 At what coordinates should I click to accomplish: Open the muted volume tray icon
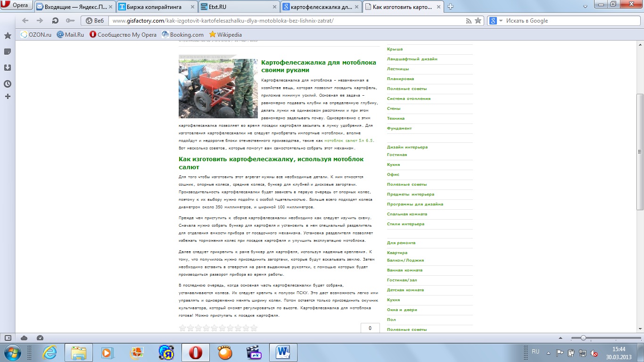[594, 353]
